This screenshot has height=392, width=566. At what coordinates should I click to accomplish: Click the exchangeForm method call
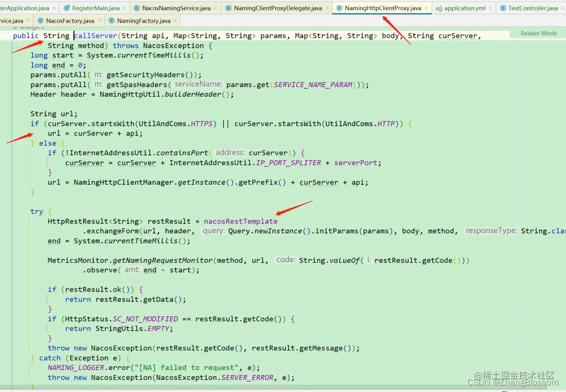point(113,231)
